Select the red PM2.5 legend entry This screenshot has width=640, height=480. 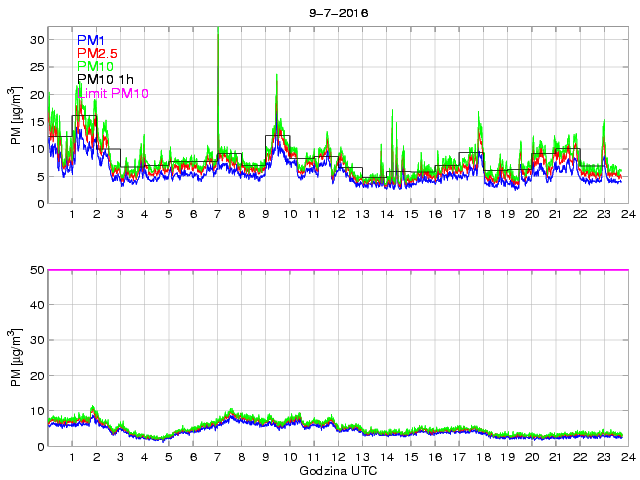coord(99,53)
